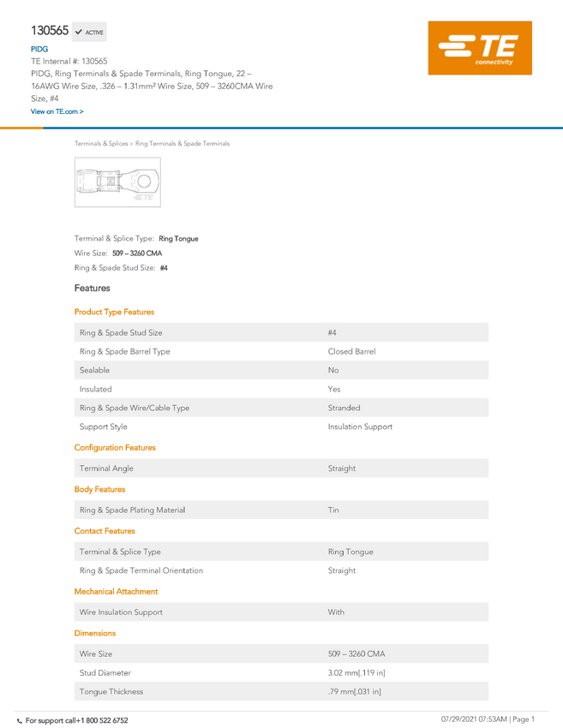Select the Configuration Features heading
The height and width of the screenshot is (728, 563).
click(115, 448)
